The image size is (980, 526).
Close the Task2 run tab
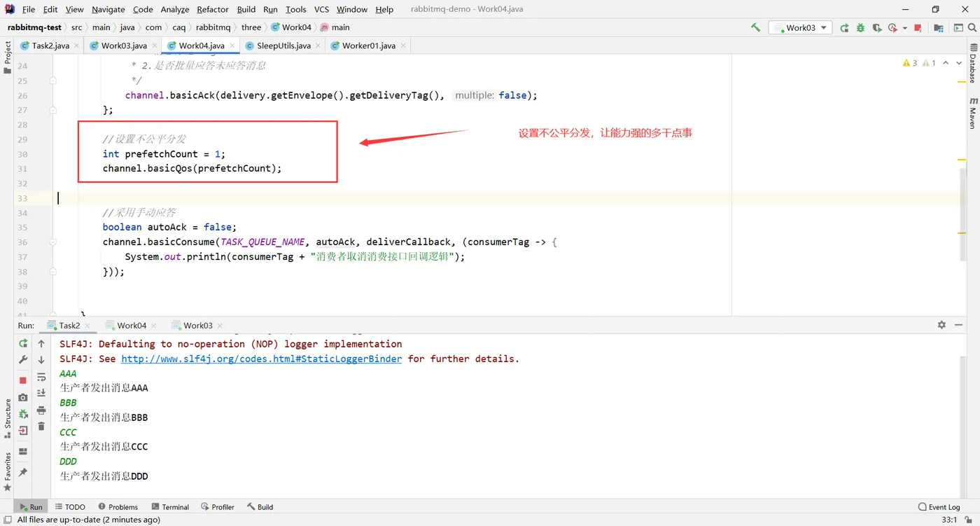[x=87, y=326]
